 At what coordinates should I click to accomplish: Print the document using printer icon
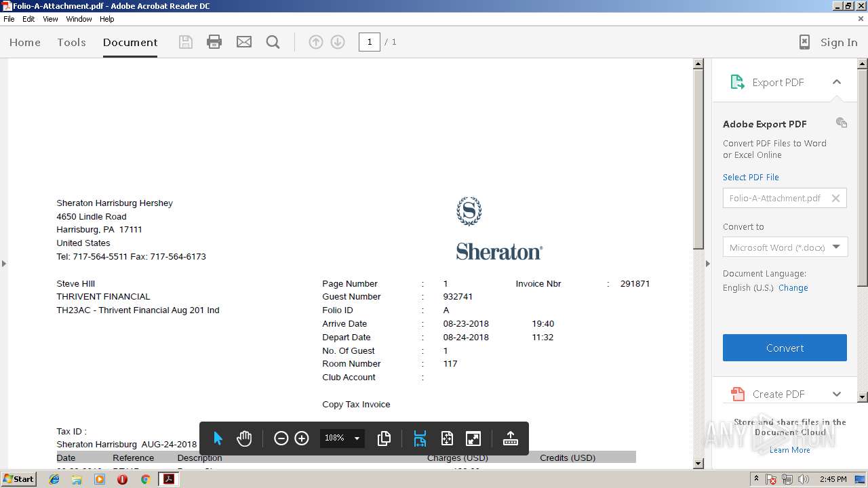coord(214,42)
